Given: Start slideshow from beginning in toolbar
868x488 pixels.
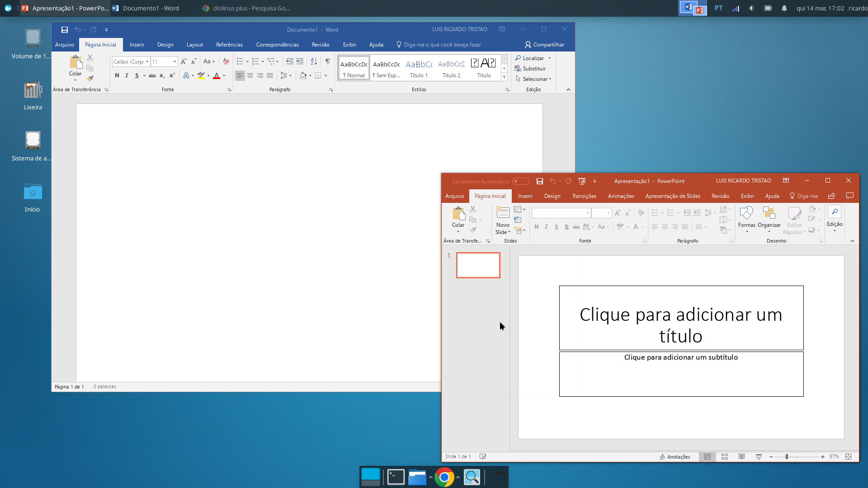Looking at the screenshot, I should 582,181.
